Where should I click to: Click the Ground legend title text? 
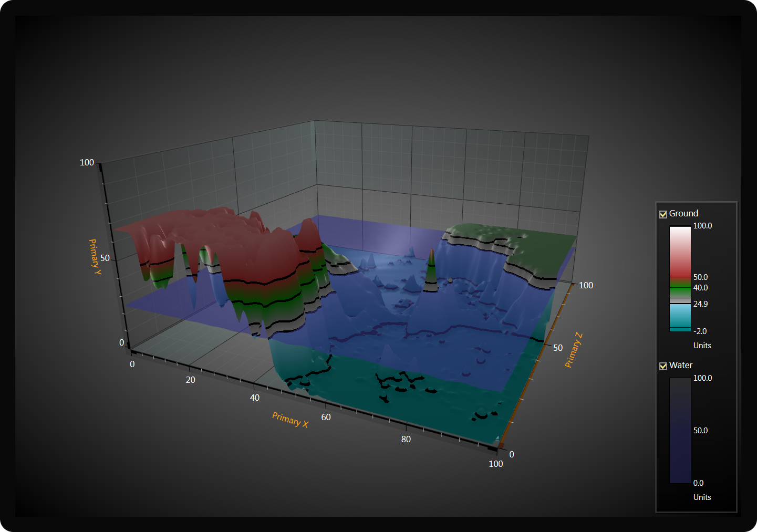(x=683, y=213)
